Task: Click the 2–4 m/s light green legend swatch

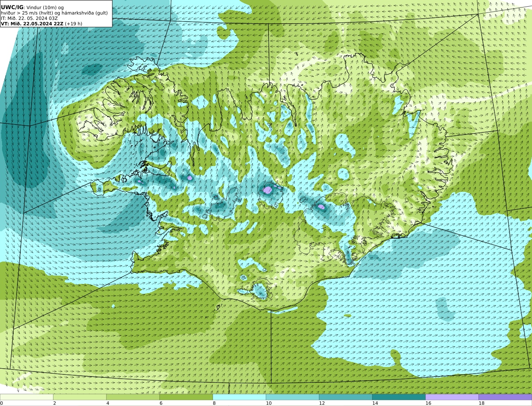Action: tap(80, 397)
